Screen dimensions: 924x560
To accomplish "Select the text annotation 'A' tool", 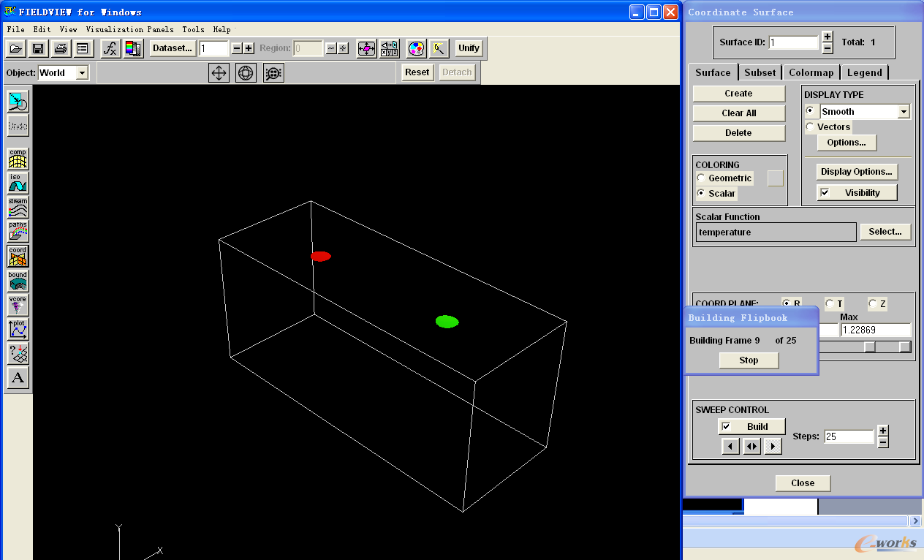I will point(18,378).
